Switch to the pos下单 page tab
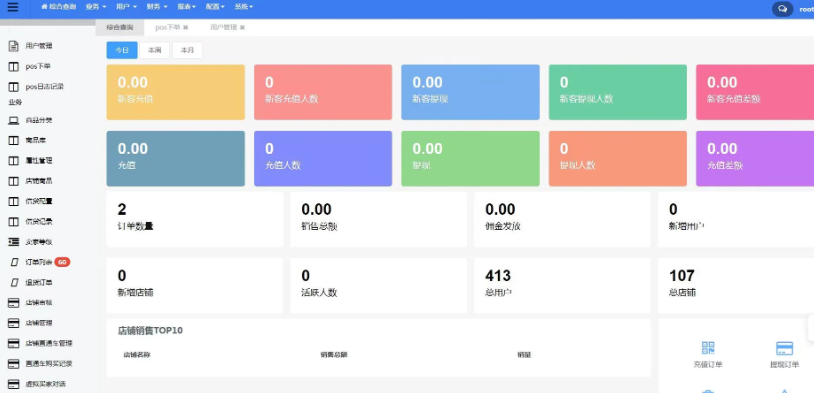Image resolution: width=814 pixels, height=393 pixels. (x=168, y=27)
